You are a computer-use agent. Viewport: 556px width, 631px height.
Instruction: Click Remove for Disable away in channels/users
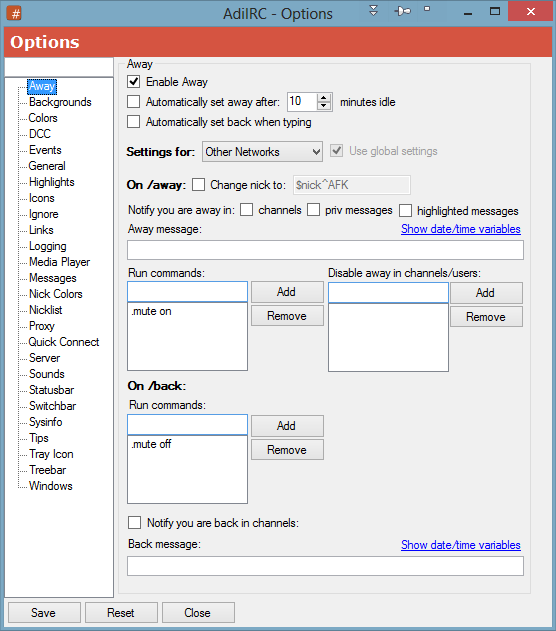[x=486, y=317]
